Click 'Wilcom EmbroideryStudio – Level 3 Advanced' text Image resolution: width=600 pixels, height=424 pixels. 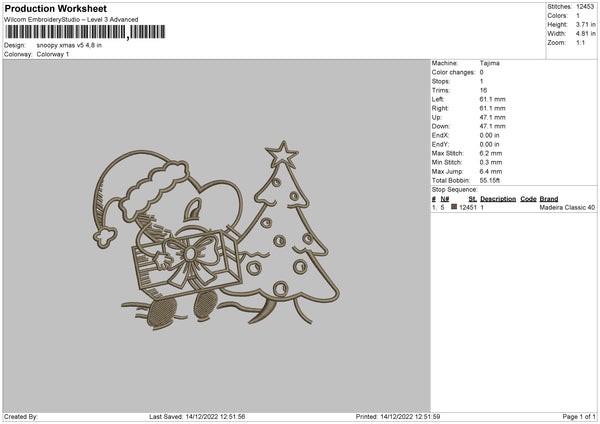point(71,20)
